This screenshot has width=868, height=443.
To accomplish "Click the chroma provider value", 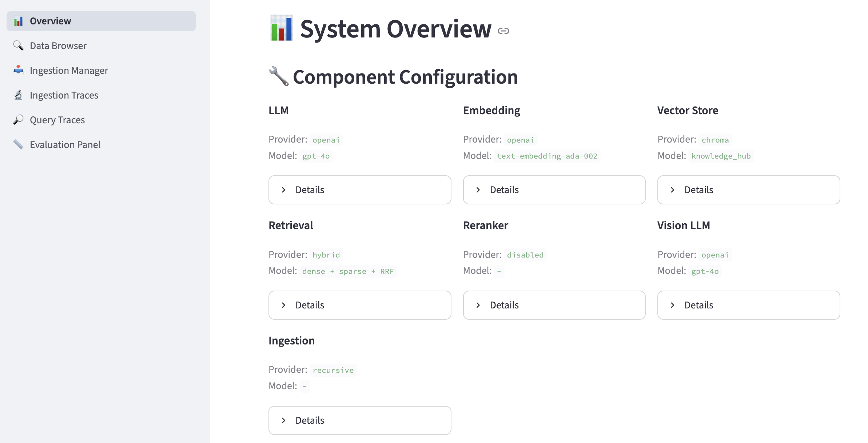I will coord(715,140).
